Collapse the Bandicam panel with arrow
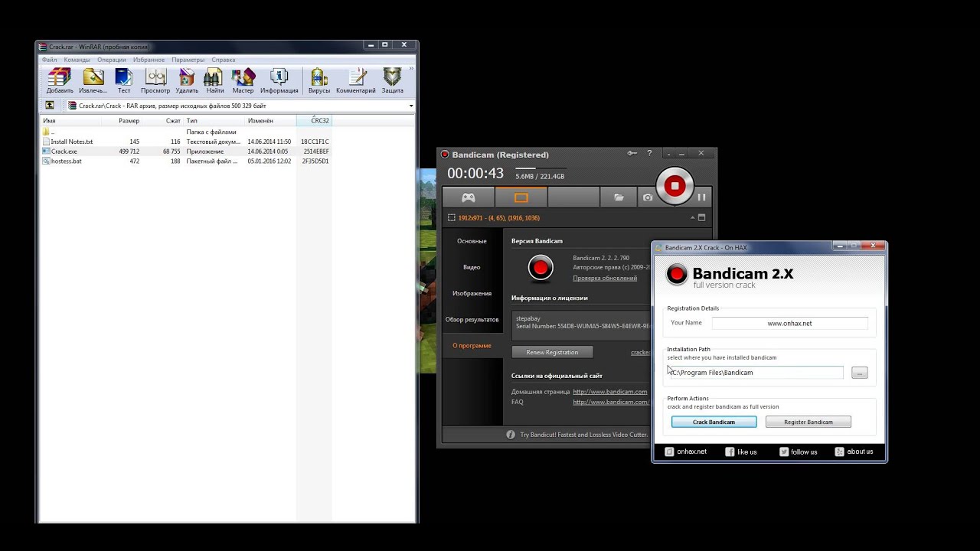This screenshot has width=980, height=551. (x=692, y=217)
